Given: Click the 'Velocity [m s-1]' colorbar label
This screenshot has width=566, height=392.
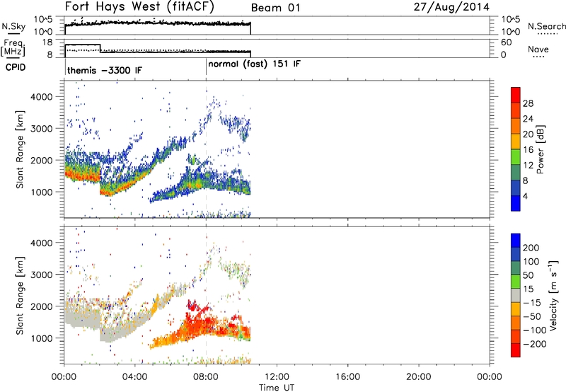Looking at the screenshot, I should pyautogui.click(x=553, y=295).
